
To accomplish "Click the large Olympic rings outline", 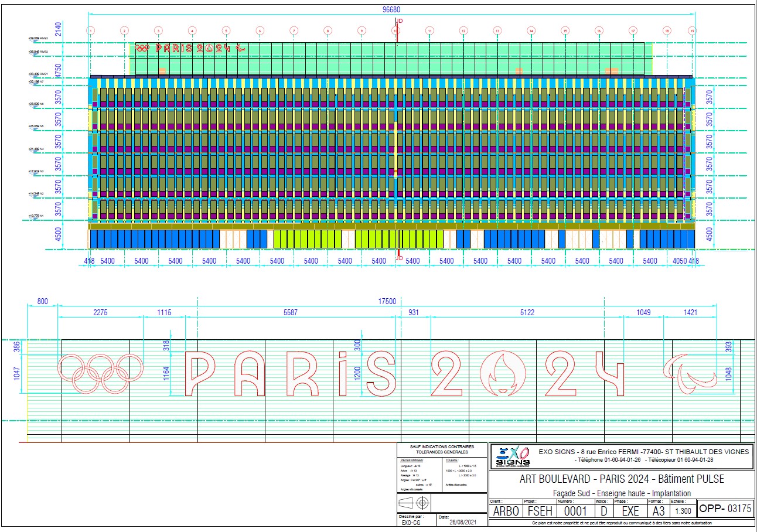I will pos(101,373).
